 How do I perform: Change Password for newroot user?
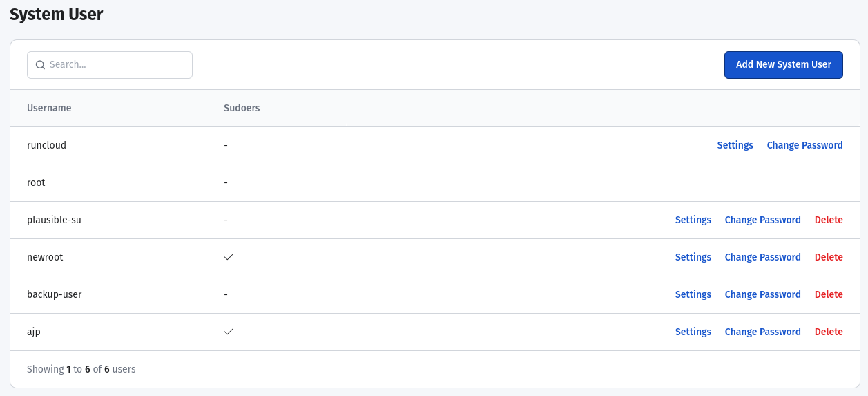point(762,257)
